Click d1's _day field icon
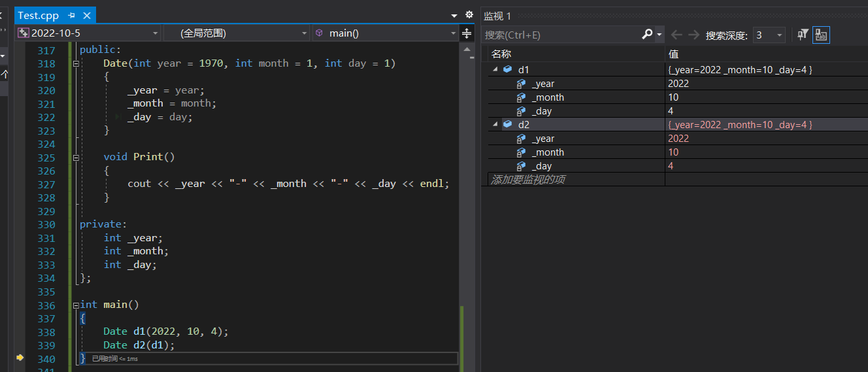 click(521, 111)
